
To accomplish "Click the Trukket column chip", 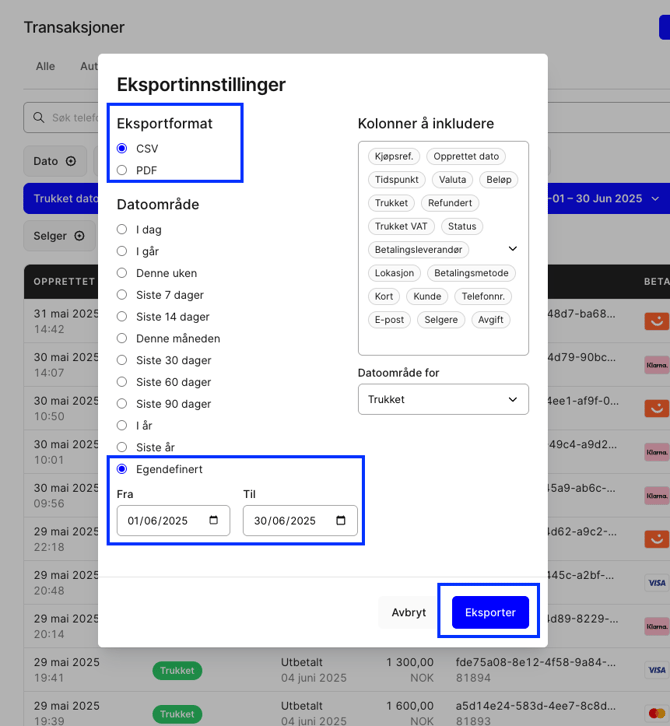I will click(x=391, y=203).
